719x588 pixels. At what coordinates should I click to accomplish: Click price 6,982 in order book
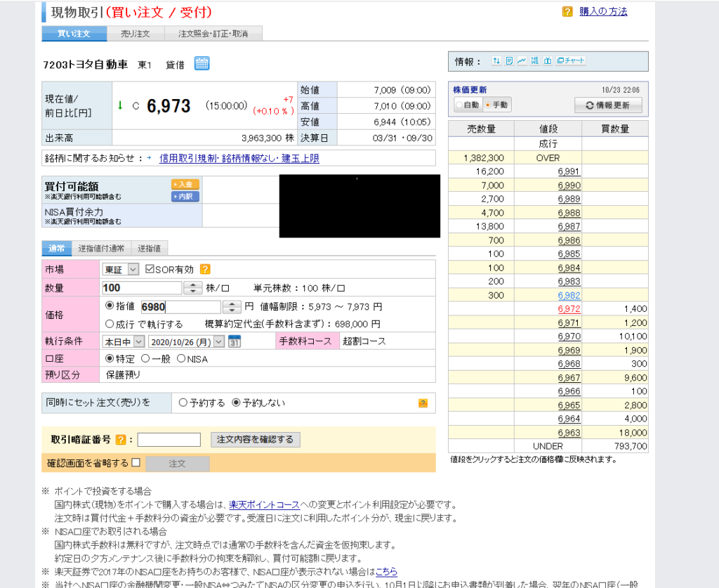pos(569,295)
